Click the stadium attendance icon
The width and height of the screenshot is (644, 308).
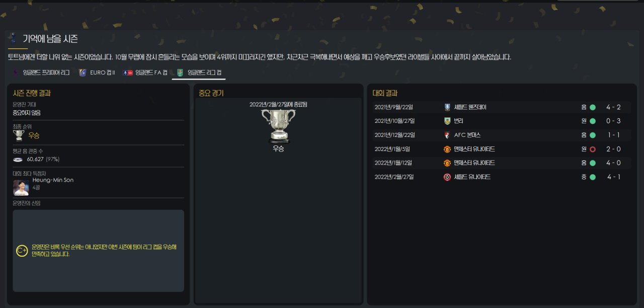(18, 160)
